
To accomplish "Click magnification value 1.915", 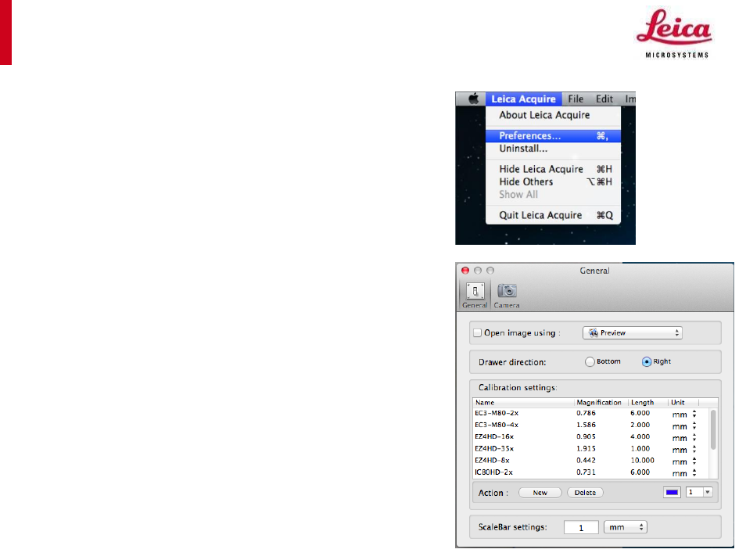I will 586,449.
